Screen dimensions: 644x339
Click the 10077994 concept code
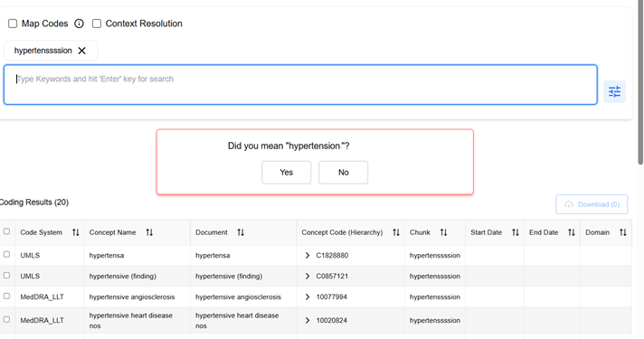tap(331, 297)
